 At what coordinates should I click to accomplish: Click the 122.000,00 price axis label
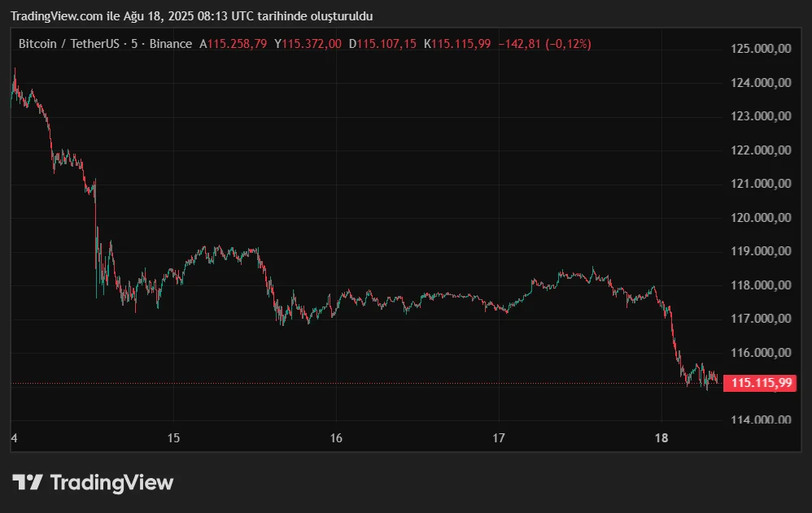pyautogui.click(x=761, y=150)
